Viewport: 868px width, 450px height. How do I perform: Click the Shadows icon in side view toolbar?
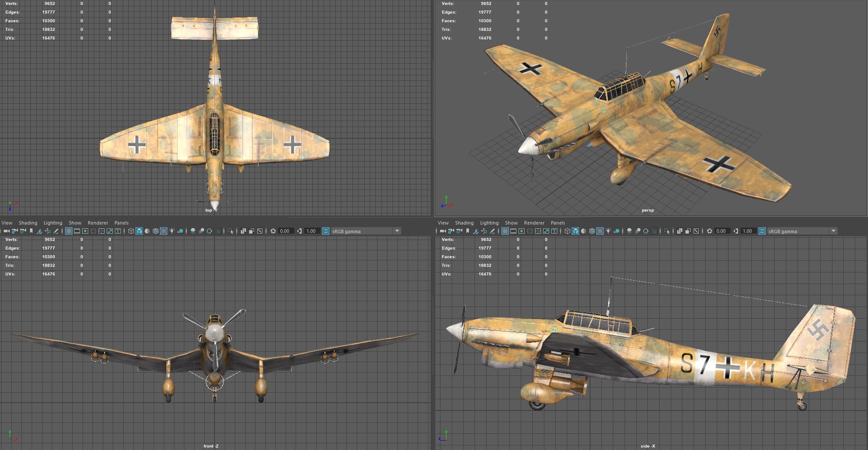616,231
